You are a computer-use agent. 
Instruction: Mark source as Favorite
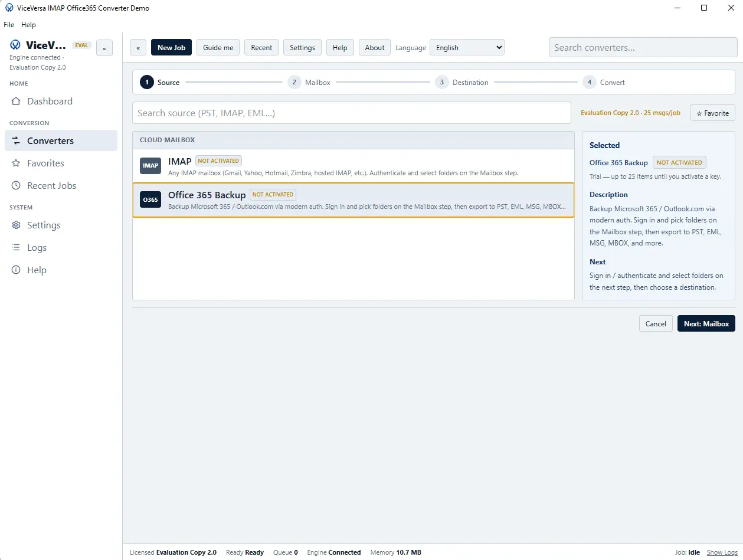point(713,113)
